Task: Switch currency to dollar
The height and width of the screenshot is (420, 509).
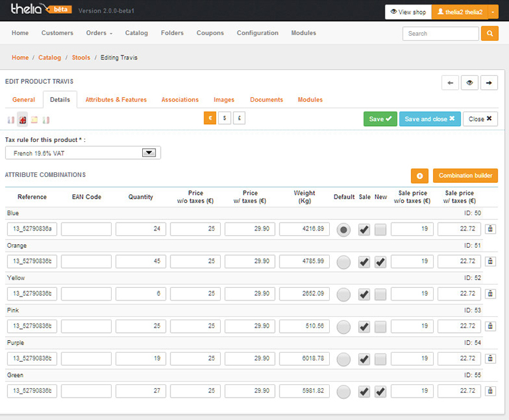Action: (225, 118)
